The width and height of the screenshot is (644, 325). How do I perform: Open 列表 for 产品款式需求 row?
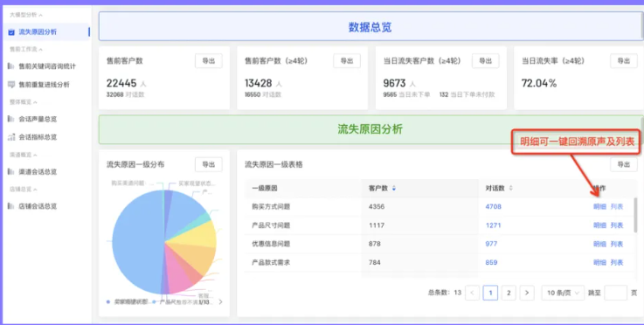[x=617, y=263]
